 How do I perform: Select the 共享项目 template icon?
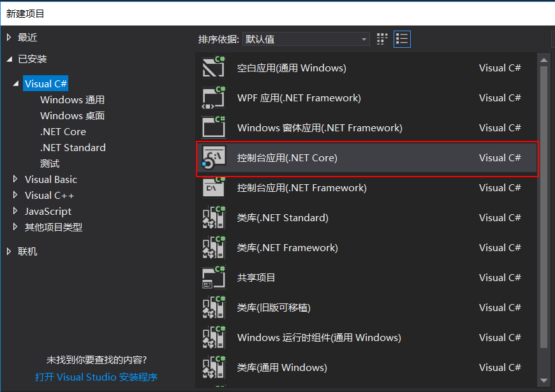(x=214, y=277)
